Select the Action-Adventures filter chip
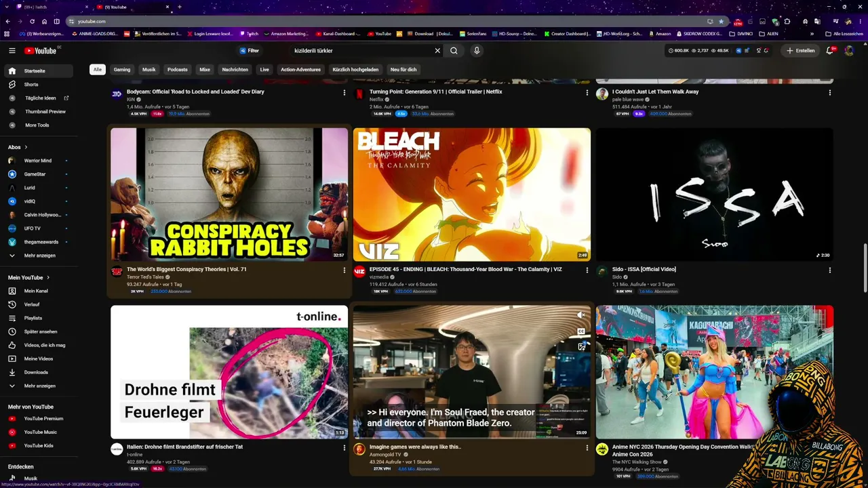 301,70
